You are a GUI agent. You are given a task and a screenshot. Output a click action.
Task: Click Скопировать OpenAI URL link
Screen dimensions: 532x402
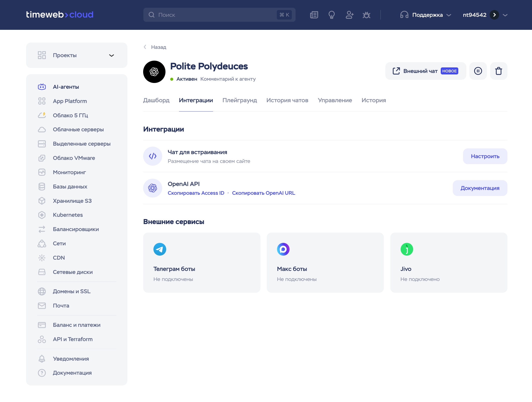[x=263, y=193]
